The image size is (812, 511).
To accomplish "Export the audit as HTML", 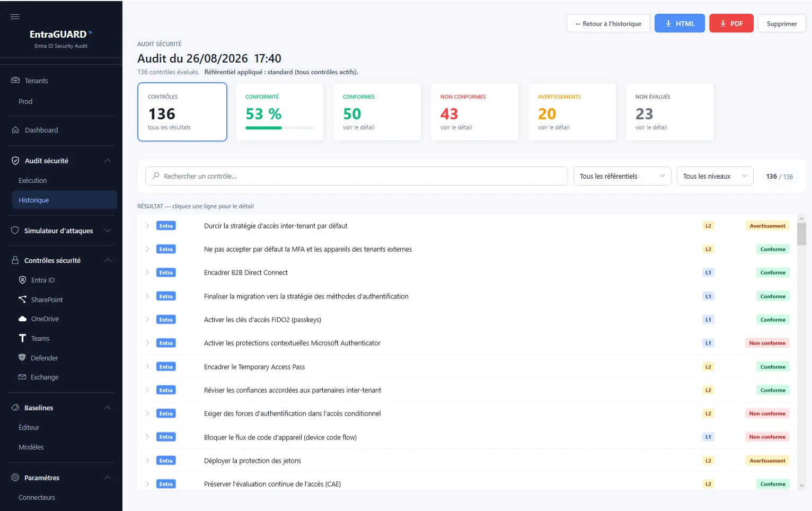I will [679, 23].
